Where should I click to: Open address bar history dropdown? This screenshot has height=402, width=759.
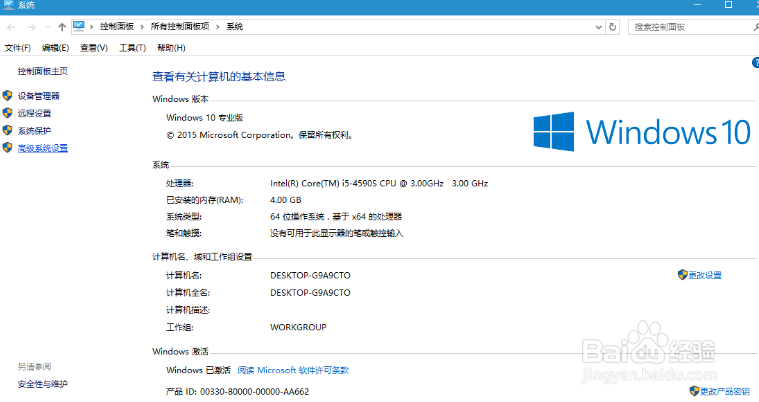(599, 27)
